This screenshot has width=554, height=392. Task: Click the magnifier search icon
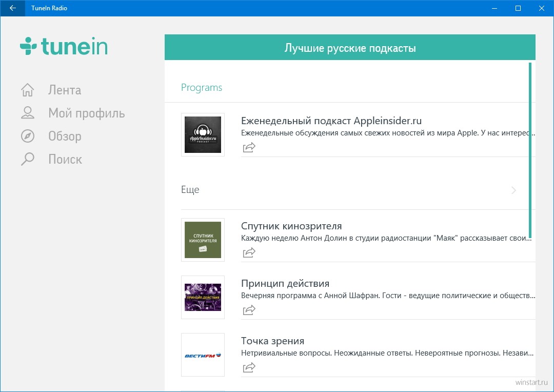coord(28,159)
